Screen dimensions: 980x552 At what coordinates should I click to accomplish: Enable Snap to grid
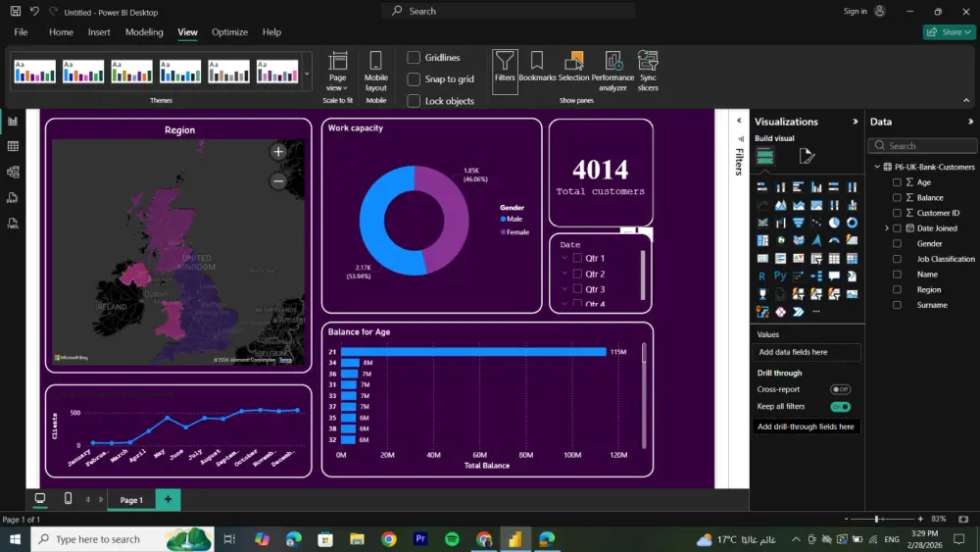(414, 79)
